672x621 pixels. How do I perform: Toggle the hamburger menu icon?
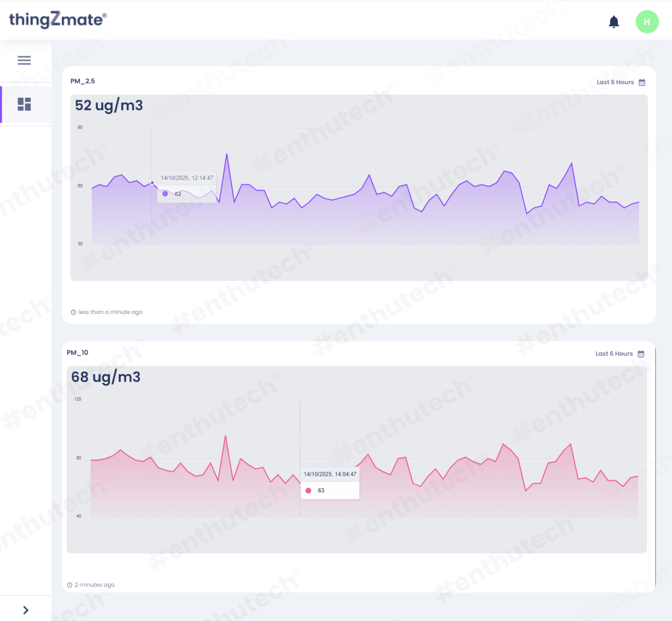(24, 60)
